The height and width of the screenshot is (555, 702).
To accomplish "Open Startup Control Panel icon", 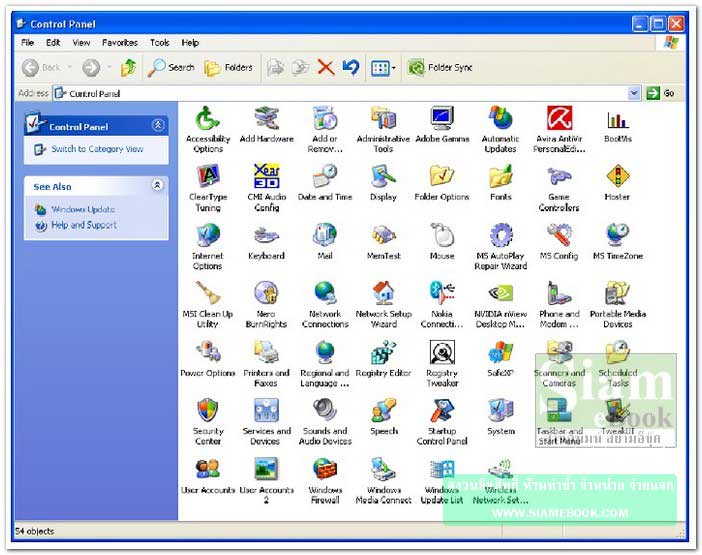I will 442,410.
